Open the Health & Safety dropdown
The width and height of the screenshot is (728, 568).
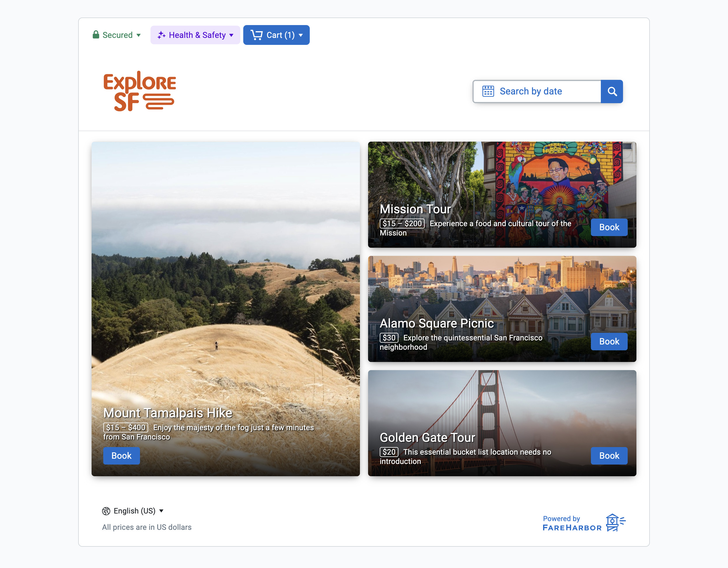point(195,35)
